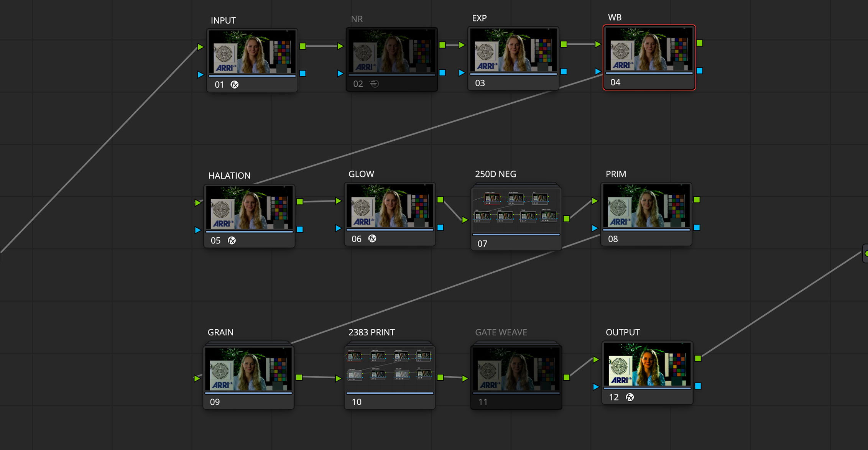Click the blue key output of GLOW node
The width and height of the screenshot is (868, 450).
click(441, 227)
